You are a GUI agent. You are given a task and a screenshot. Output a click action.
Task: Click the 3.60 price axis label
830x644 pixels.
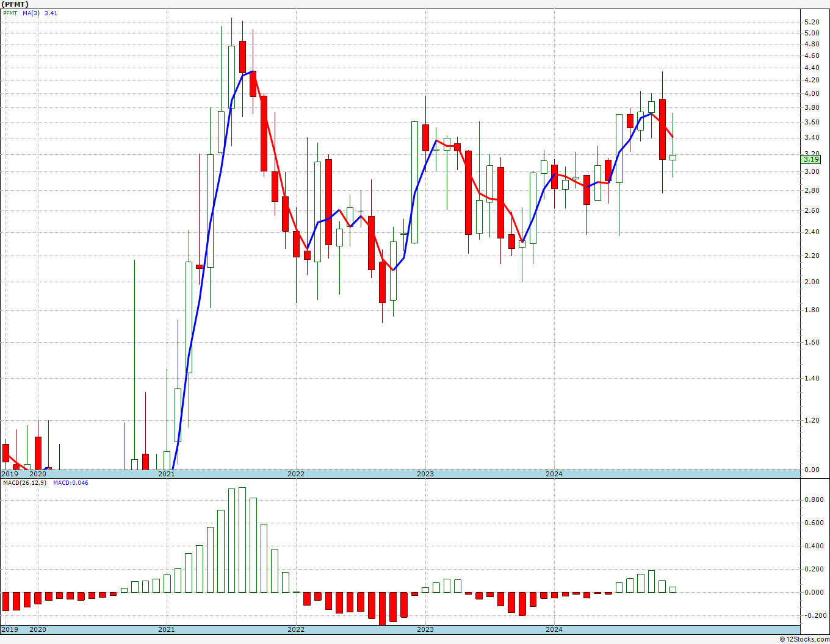812,122
